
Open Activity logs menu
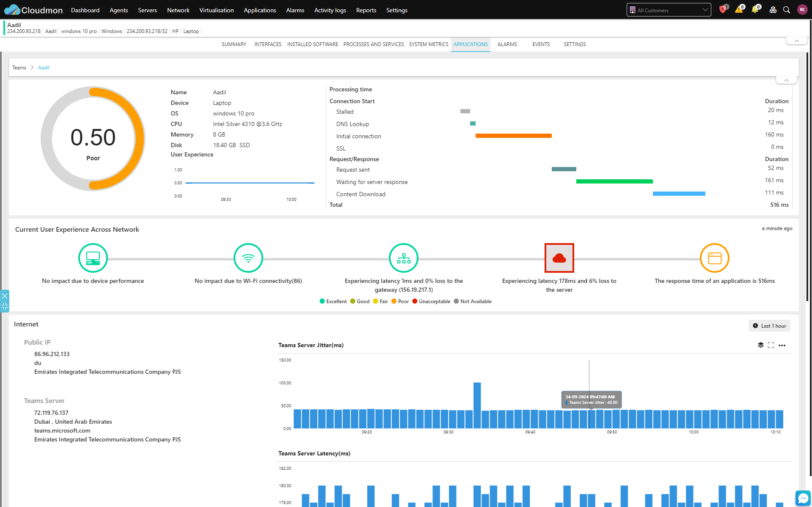[330, 10]
